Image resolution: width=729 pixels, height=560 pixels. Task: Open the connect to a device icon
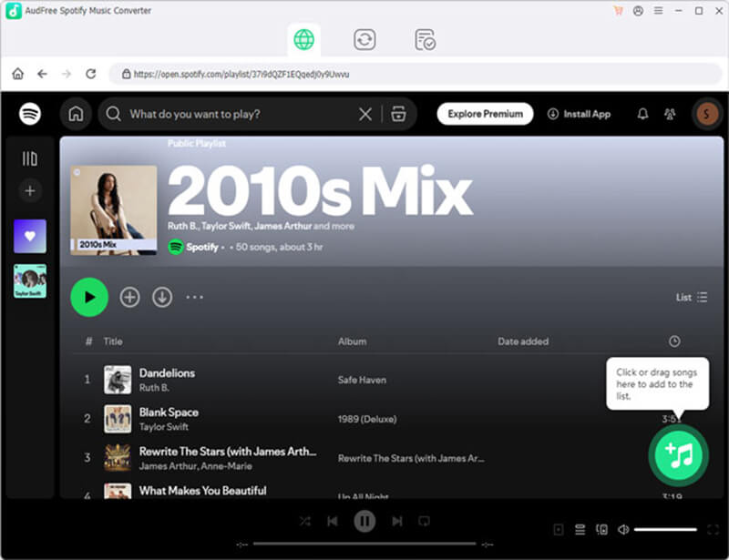(x=601, y=529)
